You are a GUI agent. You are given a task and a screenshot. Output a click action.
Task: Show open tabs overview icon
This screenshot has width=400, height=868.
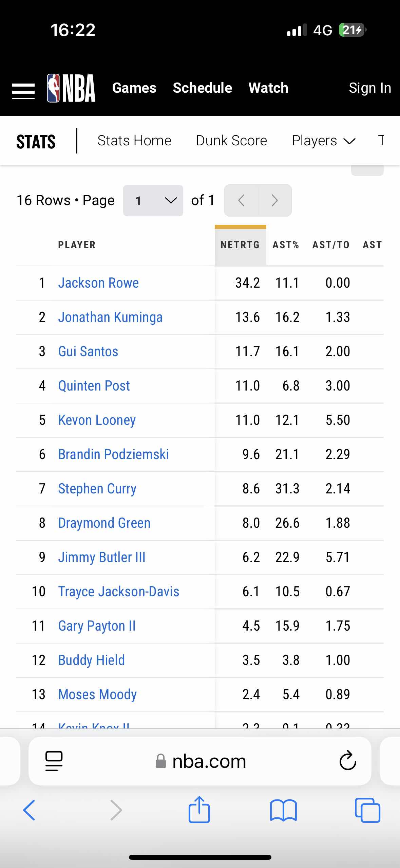367,810
